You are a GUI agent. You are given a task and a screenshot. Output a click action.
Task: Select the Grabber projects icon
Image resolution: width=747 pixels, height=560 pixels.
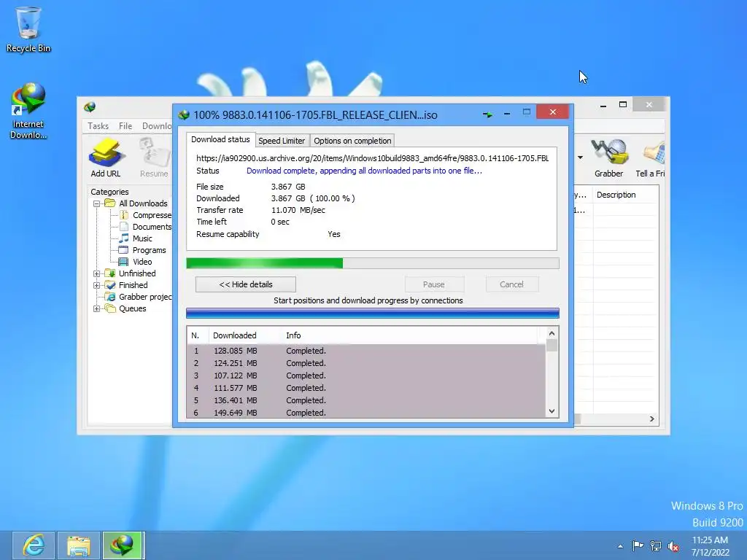[x=110, y=297]
